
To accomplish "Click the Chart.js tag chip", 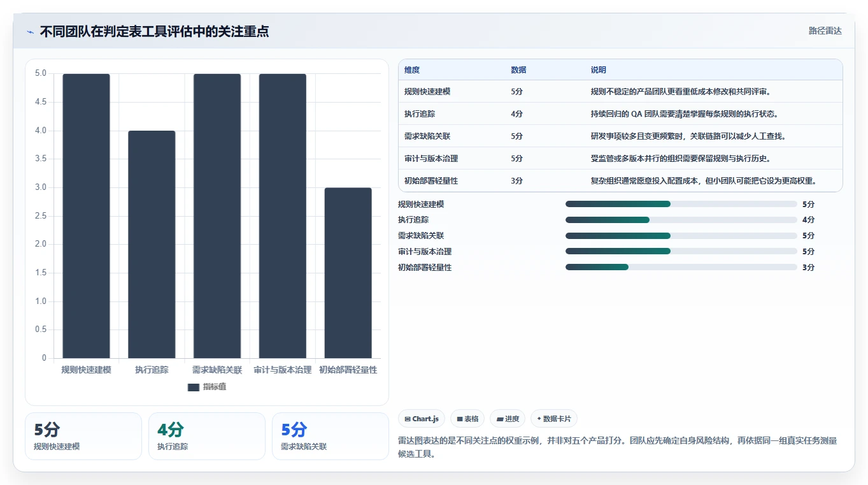I will pyautogui.click(x=422, y=419).
